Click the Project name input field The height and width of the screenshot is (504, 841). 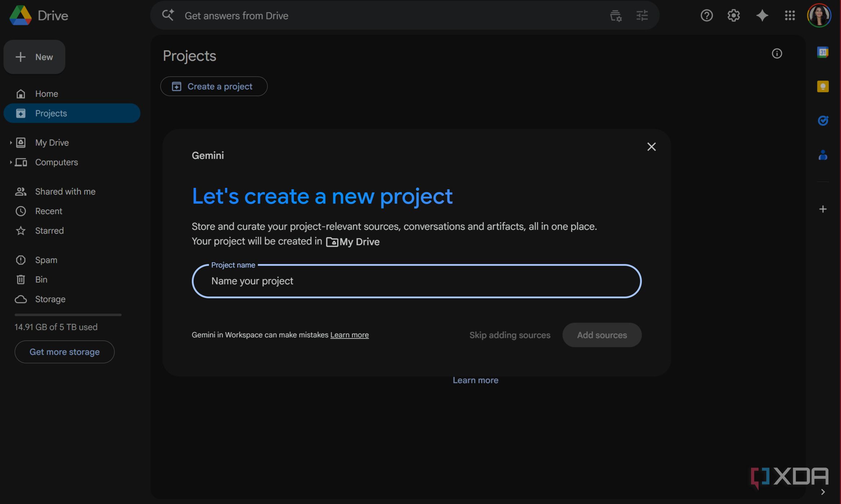[x=417, y=281]
